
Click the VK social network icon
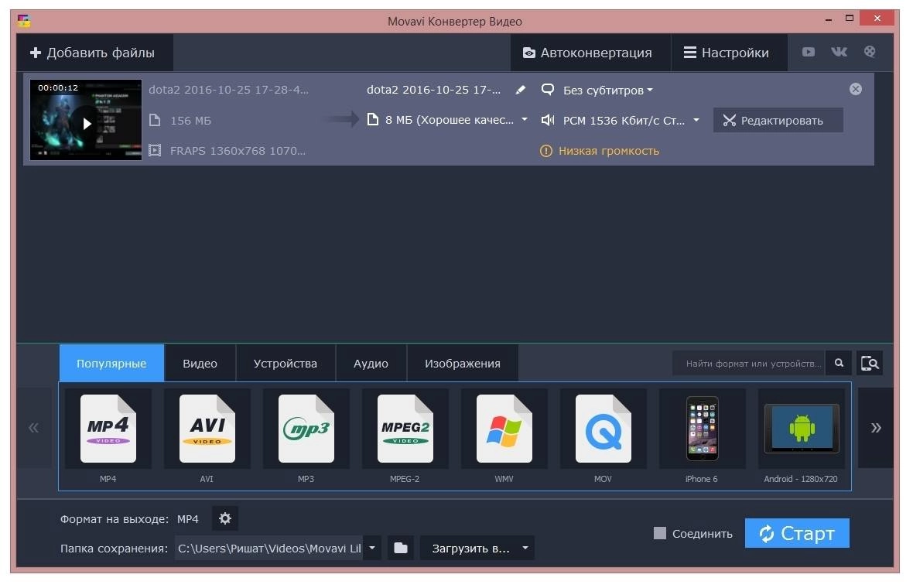click(x=839, y=52)
